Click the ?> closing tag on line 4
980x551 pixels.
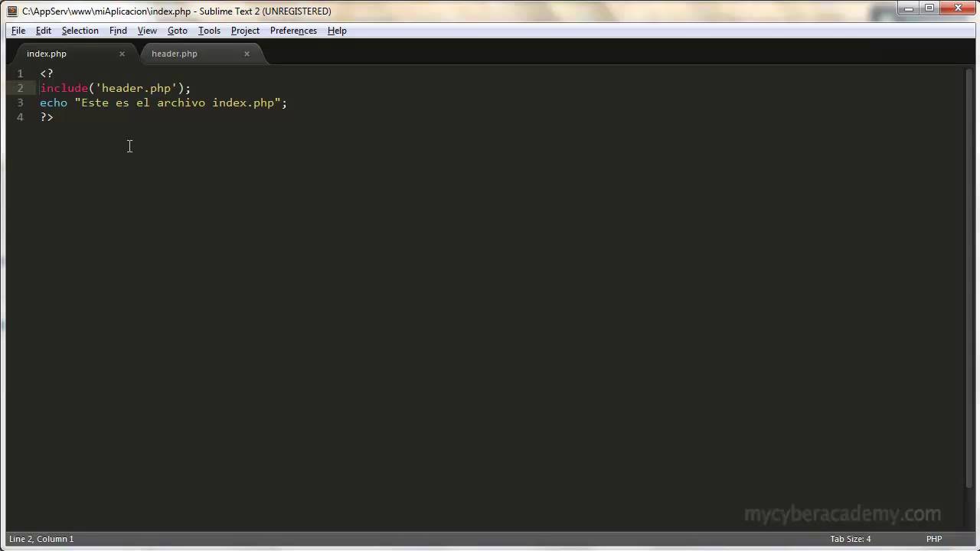47,117
